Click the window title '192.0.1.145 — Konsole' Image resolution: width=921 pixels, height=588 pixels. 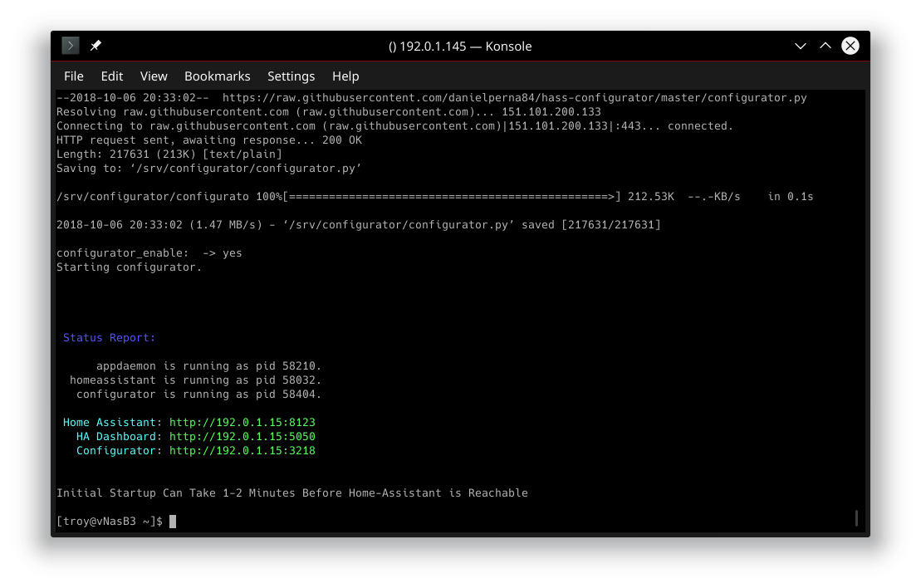[460, 47]
